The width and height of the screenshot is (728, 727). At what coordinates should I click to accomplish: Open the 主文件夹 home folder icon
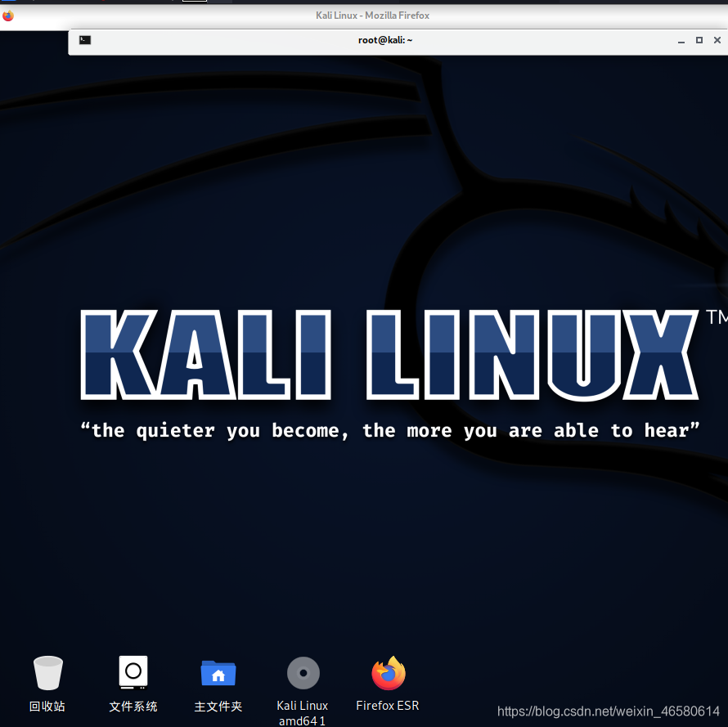click(x=218, y=673)
